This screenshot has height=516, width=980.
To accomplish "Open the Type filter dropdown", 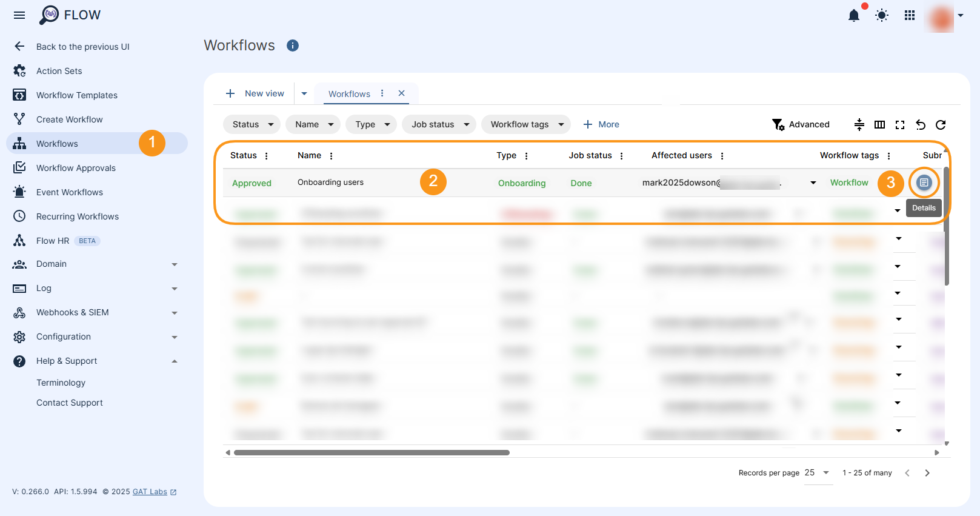I will pos(372,124).
